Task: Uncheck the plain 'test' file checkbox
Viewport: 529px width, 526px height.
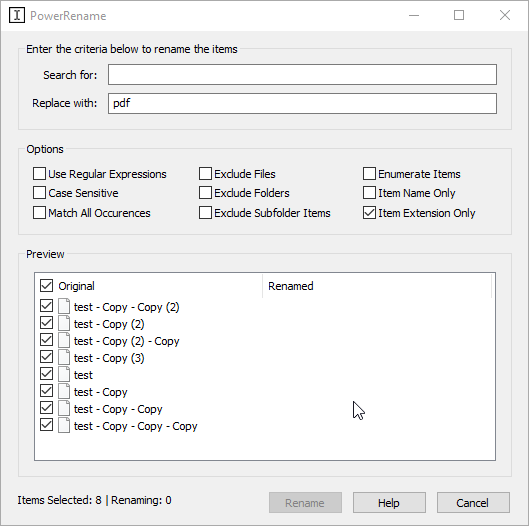Action: [x=47, y=373]
